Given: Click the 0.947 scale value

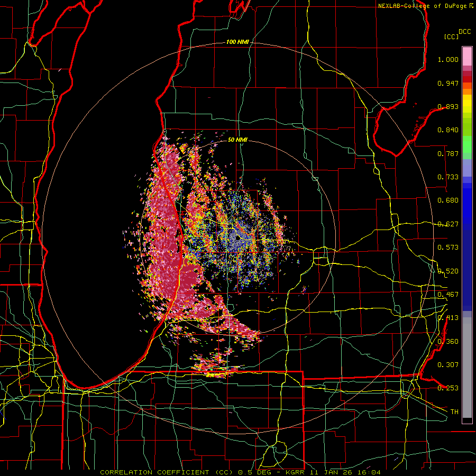Looking at the screenshot, I should tap(448, 83).
